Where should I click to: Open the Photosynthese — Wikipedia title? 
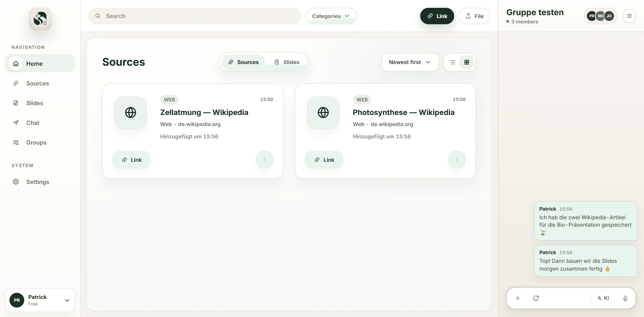(404, 112)
